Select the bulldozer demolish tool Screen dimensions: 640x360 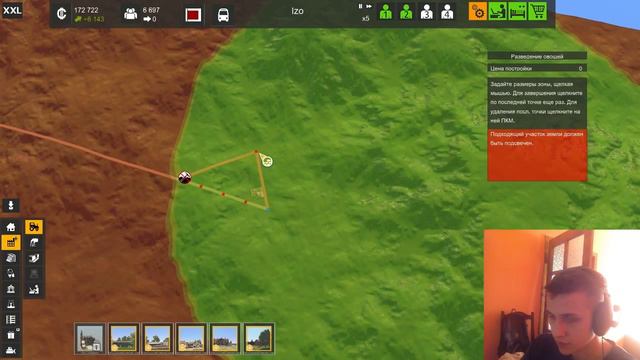click(11, 351)
